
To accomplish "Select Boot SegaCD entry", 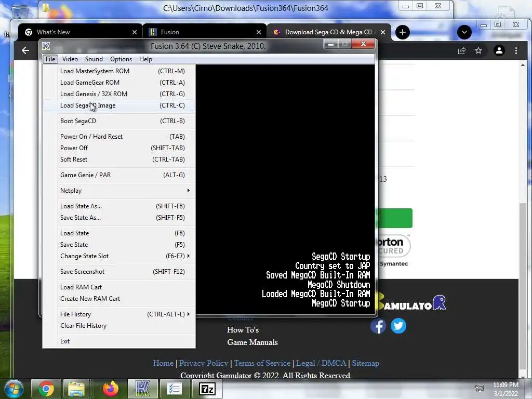I will tap(119, 121).
